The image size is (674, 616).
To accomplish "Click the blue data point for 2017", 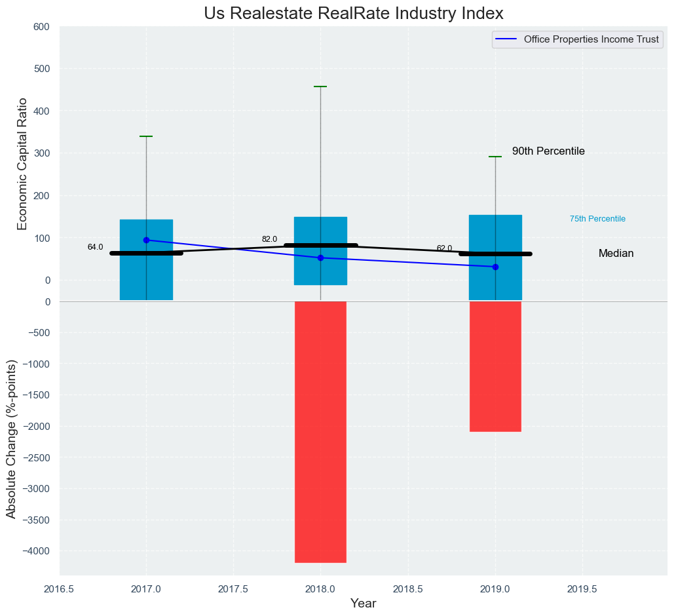I will pyautogui.click(x=146, y=240).
